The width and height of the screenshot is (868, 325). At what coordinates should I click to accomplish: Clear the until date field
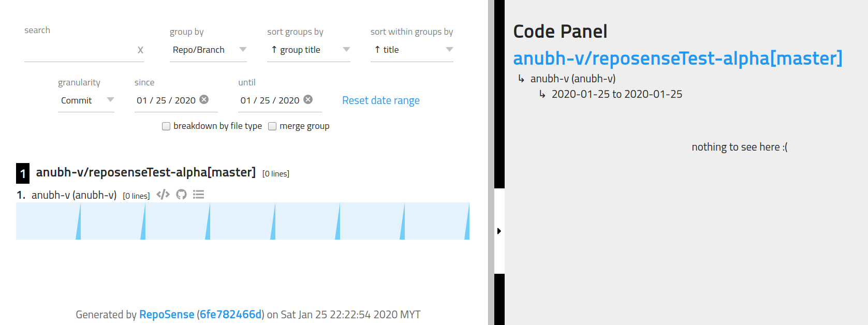click(308, 99)
